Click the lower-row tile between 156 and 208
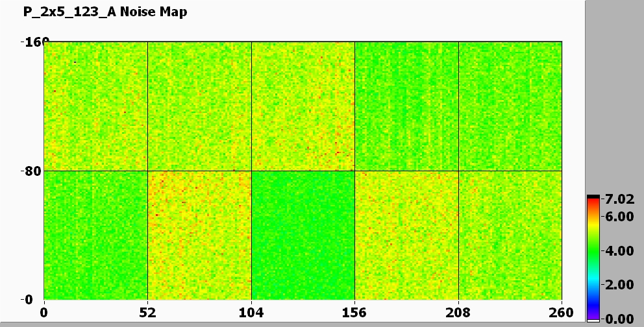Viewport: 644px width, 327px height. (x=406, y=235)
